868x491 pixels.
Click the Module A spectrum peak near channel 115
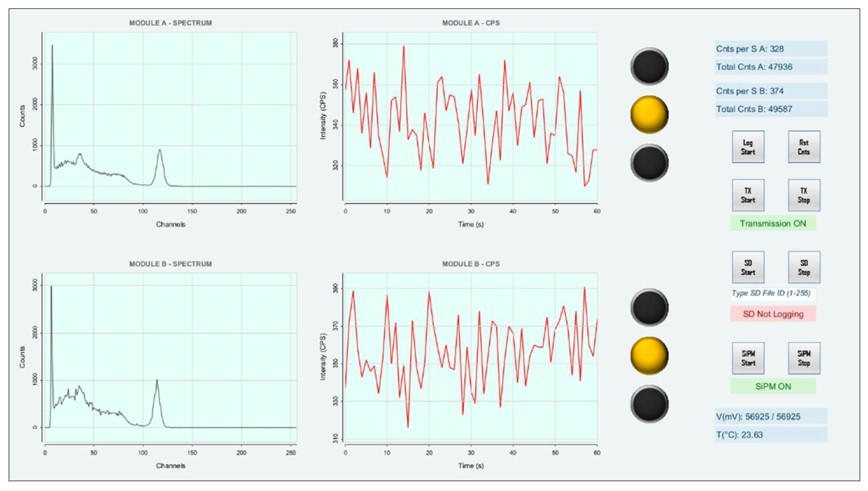[x=160, y=151]
